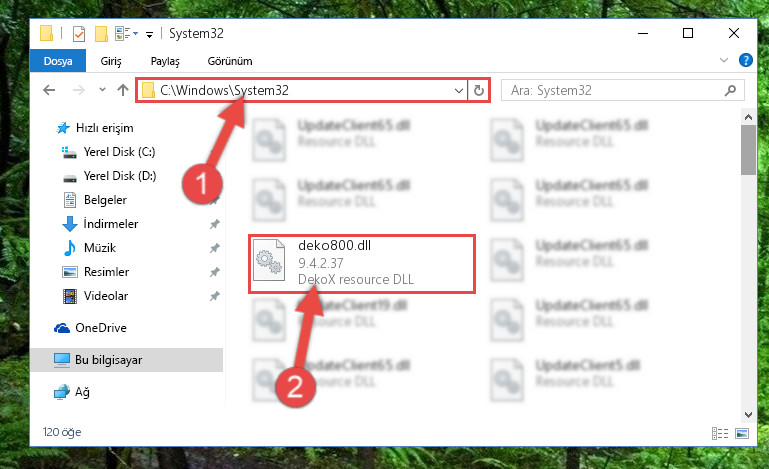Image resolution: width=769 pixels, height=469 pixels.
Task: Click the Back navigation arrow
Action: coord(49,90)
